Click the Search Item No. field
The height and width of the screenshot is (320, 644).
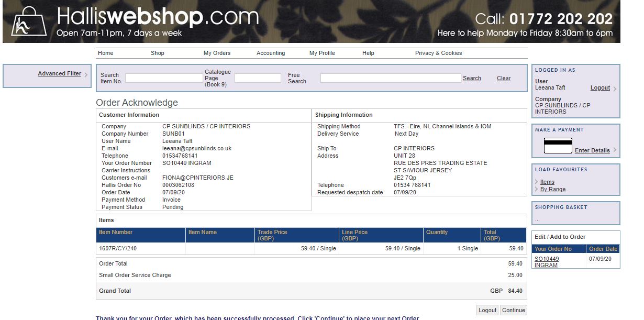click(x=163, y=78)
